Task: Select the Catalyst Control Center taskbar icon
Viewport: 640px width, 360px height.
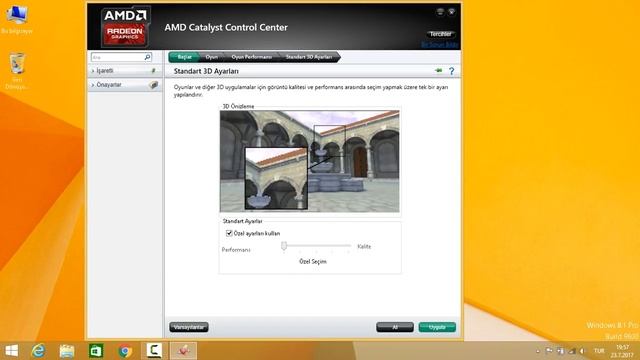Action: (x=183, y=351)
